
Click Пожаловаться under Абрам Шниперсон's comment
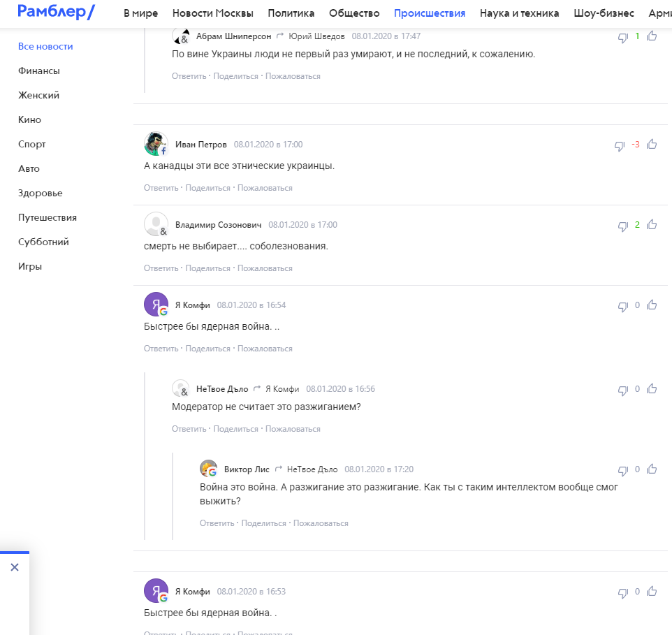[x=293, y=76]
